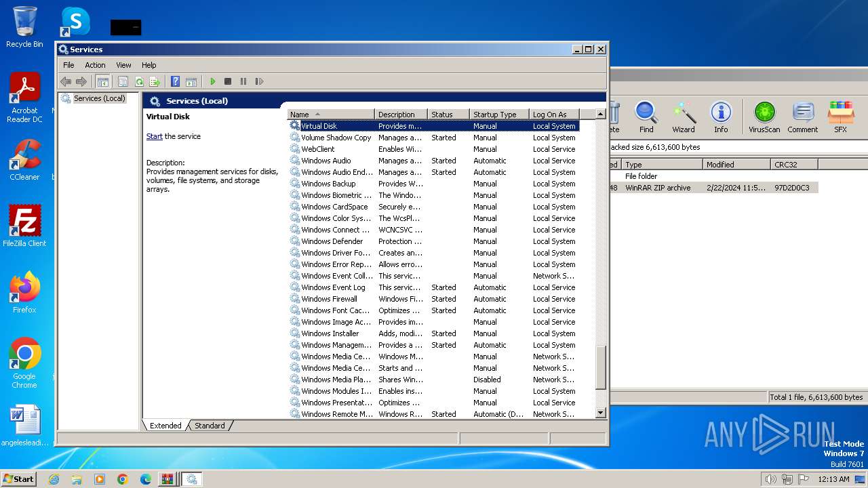Select the Windows Backup service row

tap(434, 184)
